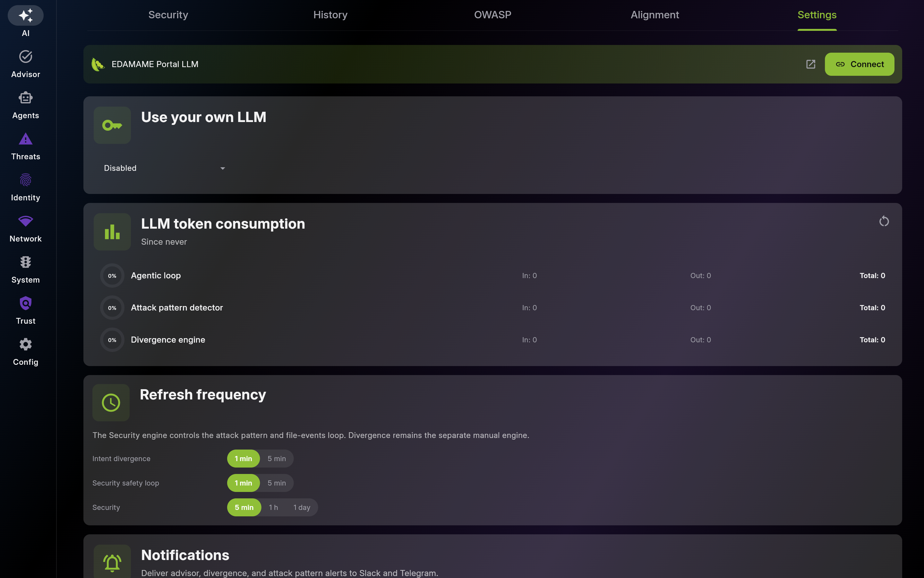
Task: Open Network wifi icon
Action: pos(26,221)
